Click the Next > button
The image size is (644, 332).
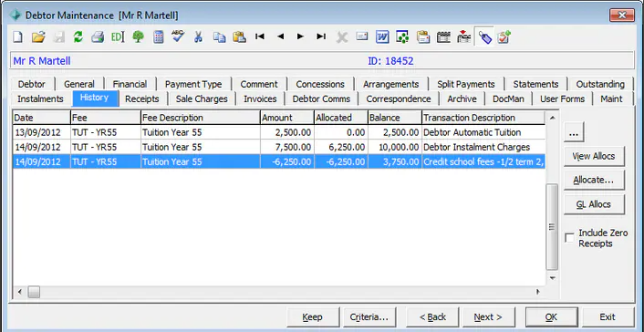(488, 317)
